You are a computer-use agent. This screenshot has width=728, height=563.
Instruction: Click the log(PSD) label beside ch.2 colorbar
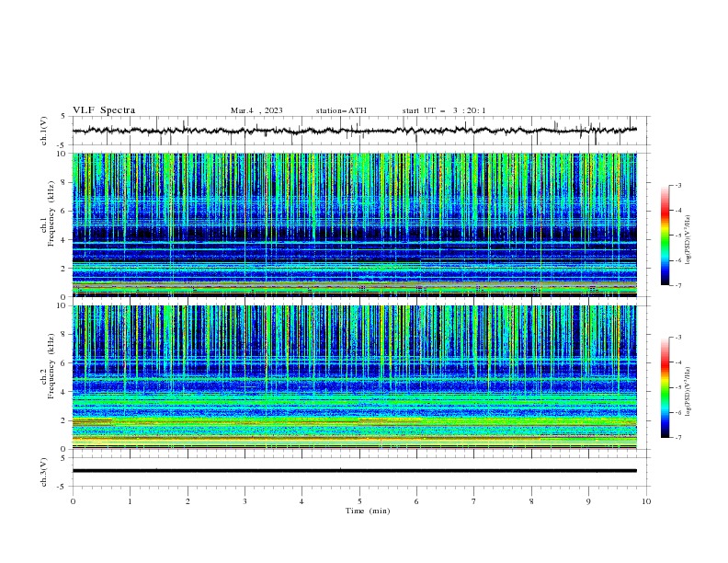coord(688,392)
